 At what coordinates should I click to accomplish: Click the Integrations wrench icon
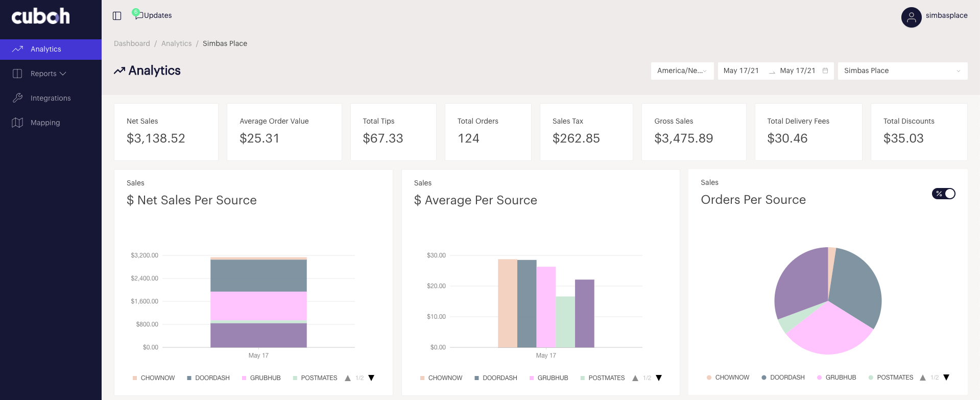point(17,98)
